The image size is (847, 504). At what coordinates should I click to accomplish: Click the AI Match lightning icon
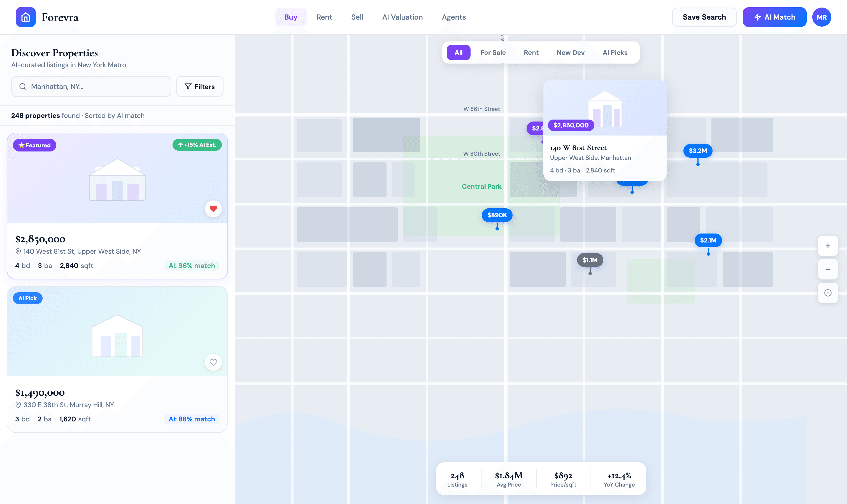757,17
